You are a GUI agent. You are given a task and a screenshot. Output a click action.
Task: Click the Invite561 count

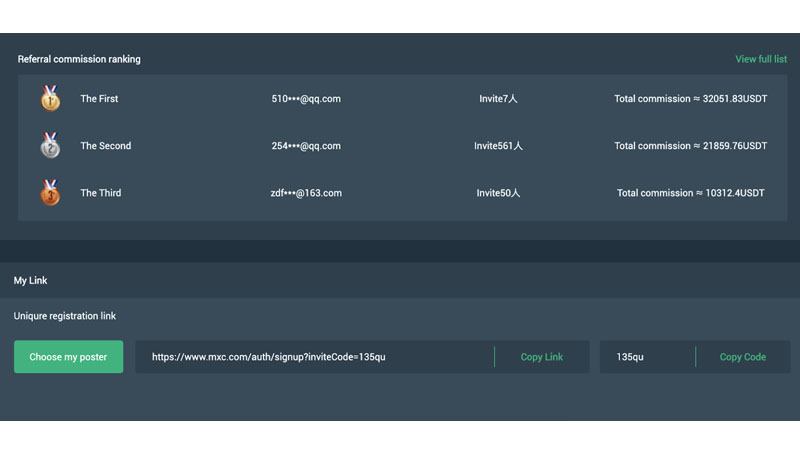click(x=498, y=146)
